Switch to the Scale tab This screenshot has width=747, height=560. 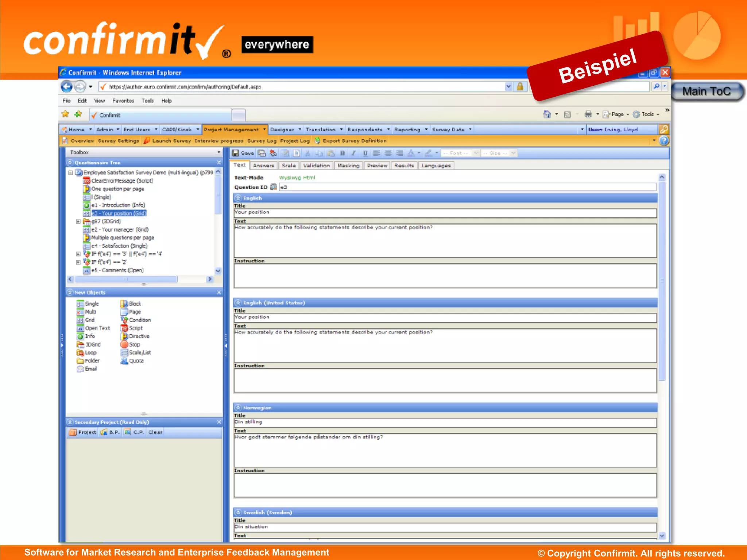coord(289,166)
